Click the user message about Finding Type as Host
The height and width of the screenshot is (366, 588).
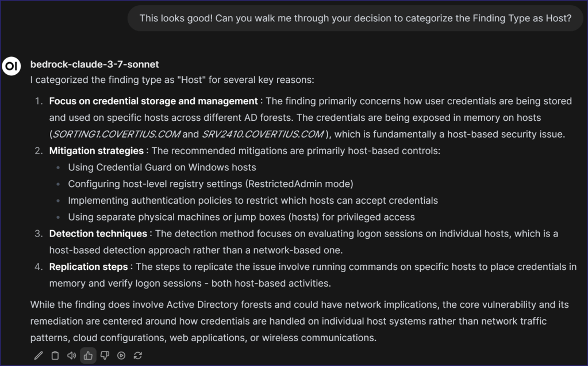pos(355,18)
